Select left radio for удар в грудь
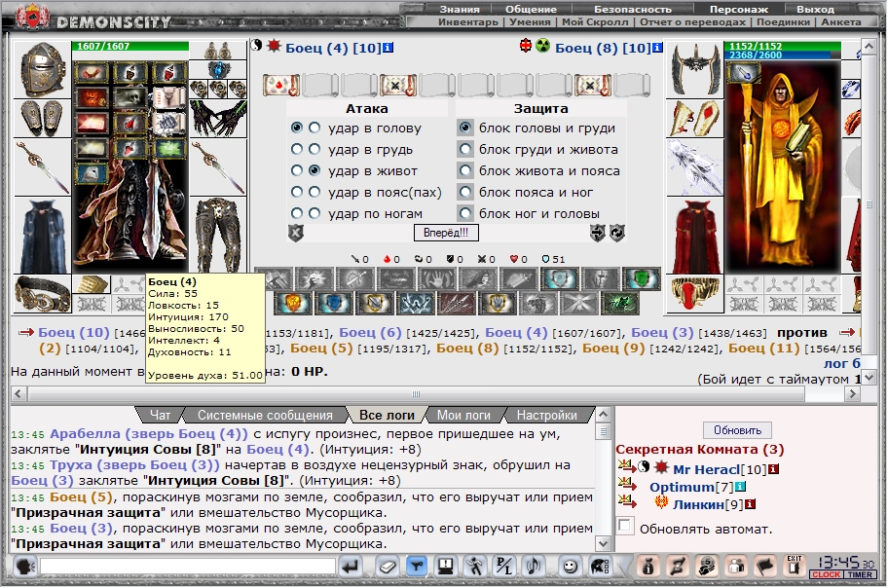Image resolution: width=888 pixels, height=588 pixels. click(297, 150)
